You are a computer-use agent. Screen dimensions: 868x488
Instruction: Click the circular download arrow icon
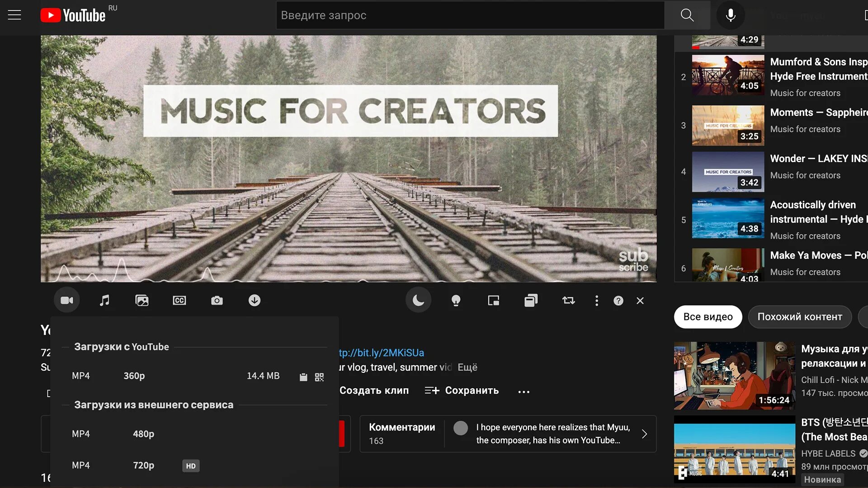click(x=255, y=300)
